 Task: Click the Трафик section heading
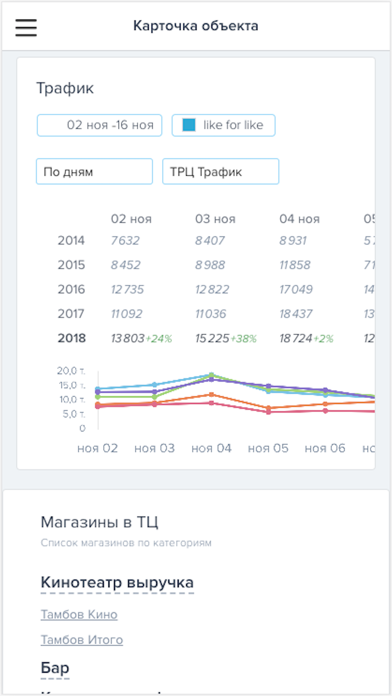(65, 88)
